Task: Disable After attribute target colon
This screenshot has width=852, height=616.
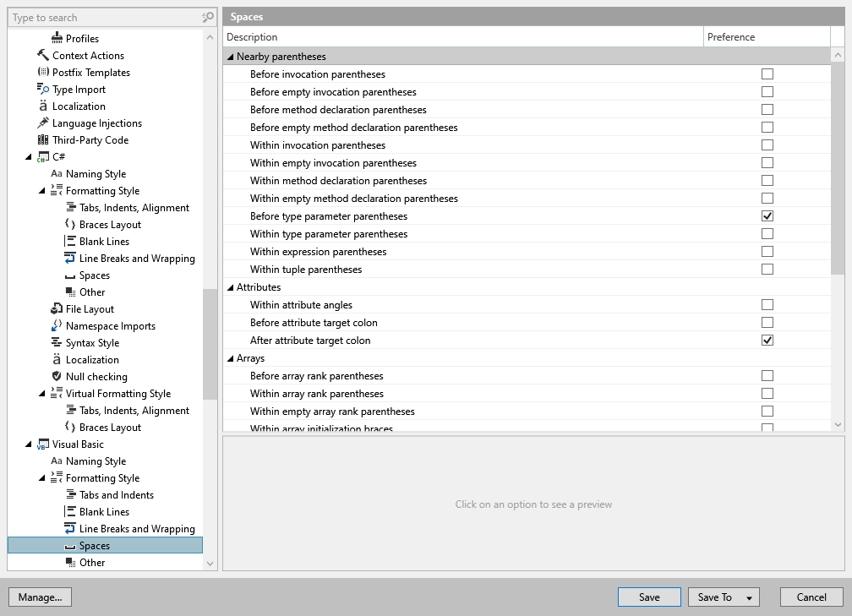Action: [767, 340]
